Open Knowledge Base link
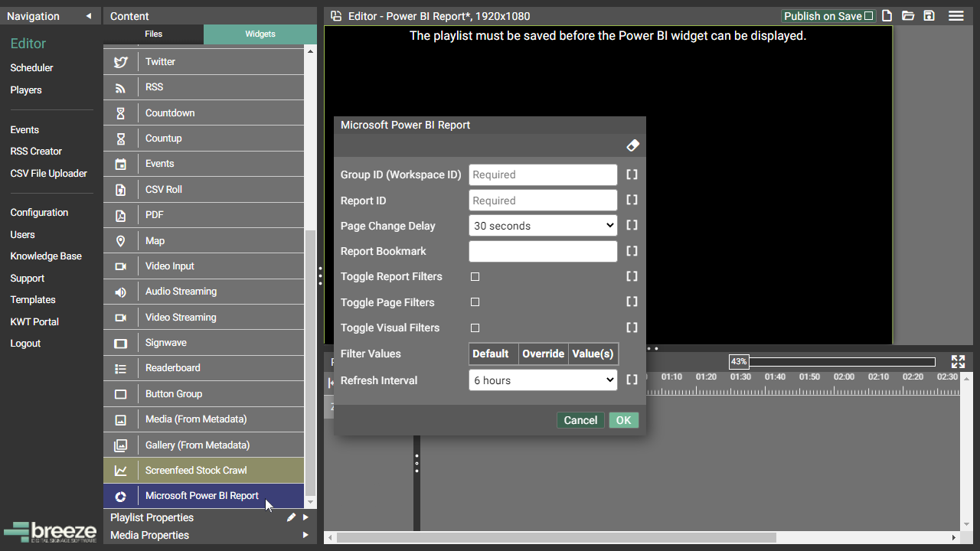The height and width of the screenshot is (551, 980). pos(46,256)
